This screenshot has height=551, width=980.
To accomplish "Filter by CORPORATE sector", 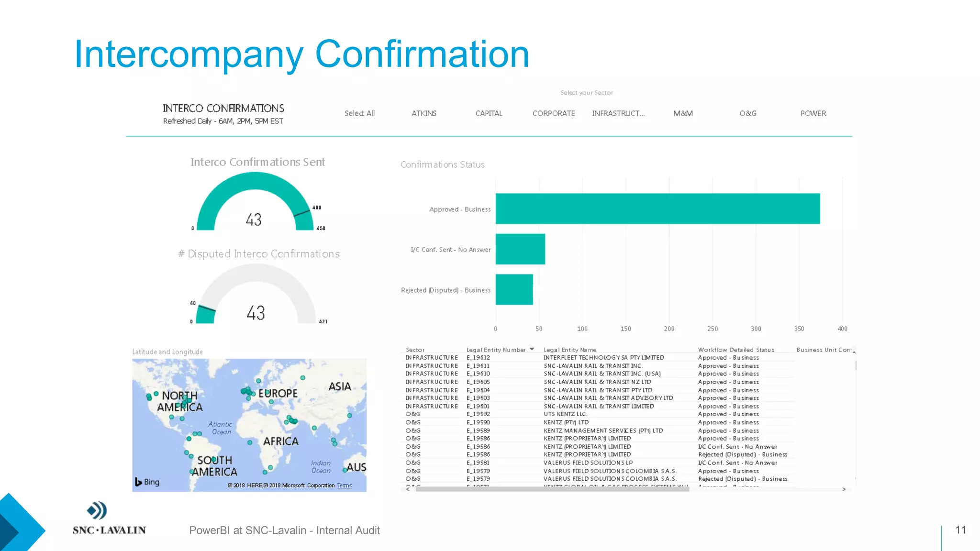I will pyautogui.click(x=554, y=113).
